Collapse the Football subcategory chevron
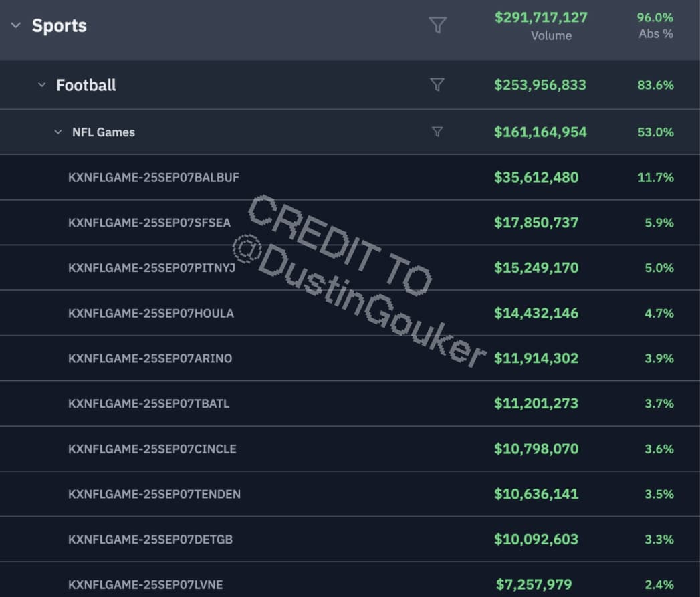 tap(42, 85)
